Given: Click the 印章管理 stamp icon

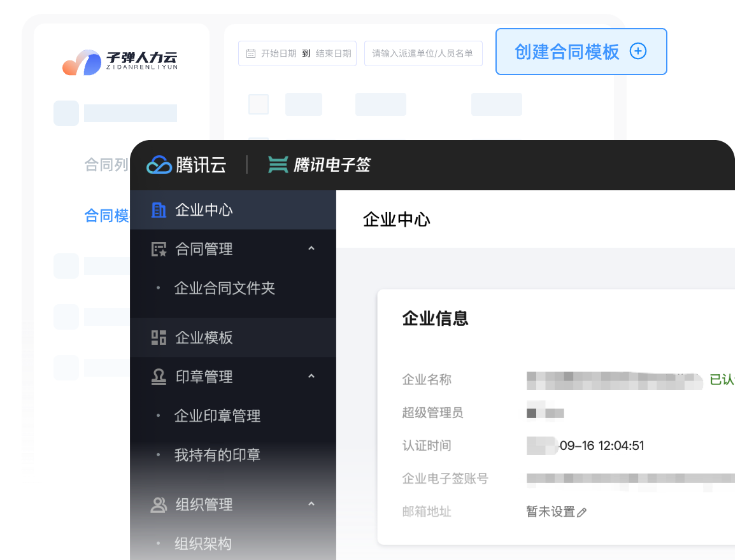Looking at the screenshot, I should (x=159, y=377).
